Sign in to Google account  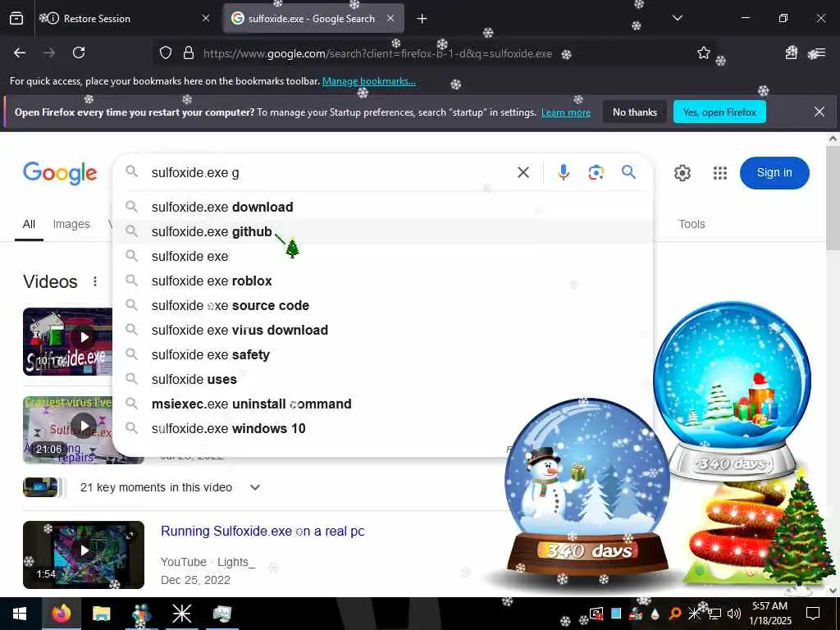point(774,172)
